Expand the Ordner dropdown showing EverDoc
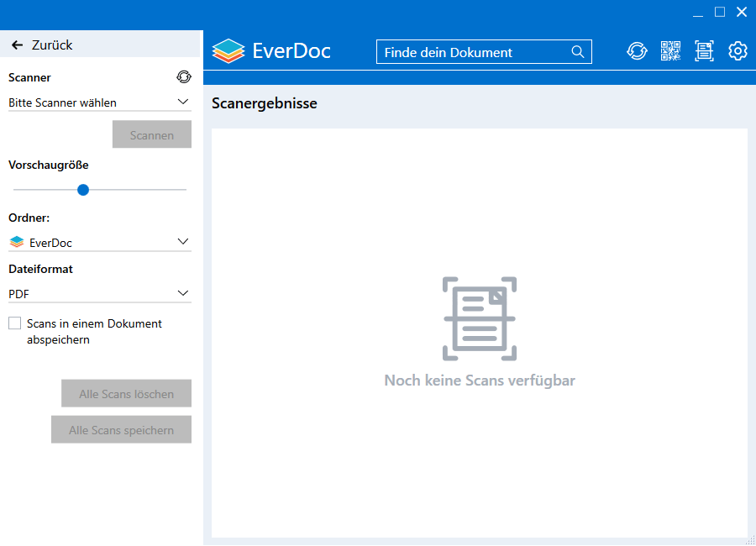This screenshot has height=546, width=756. (99, 242)
